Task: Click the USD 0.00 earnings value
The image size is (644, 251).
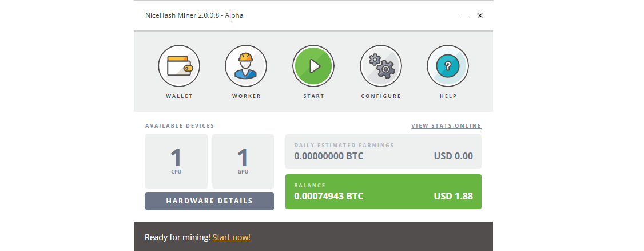Action: click(x=454, y=156)
